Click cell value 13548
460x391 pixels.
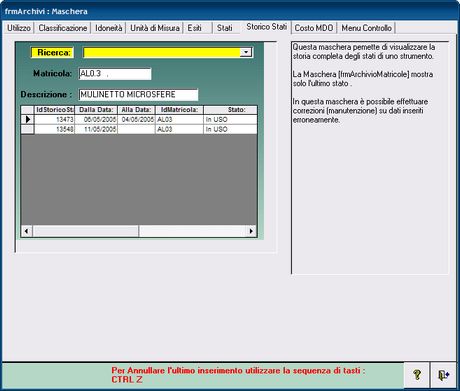(x=54, y=129)
